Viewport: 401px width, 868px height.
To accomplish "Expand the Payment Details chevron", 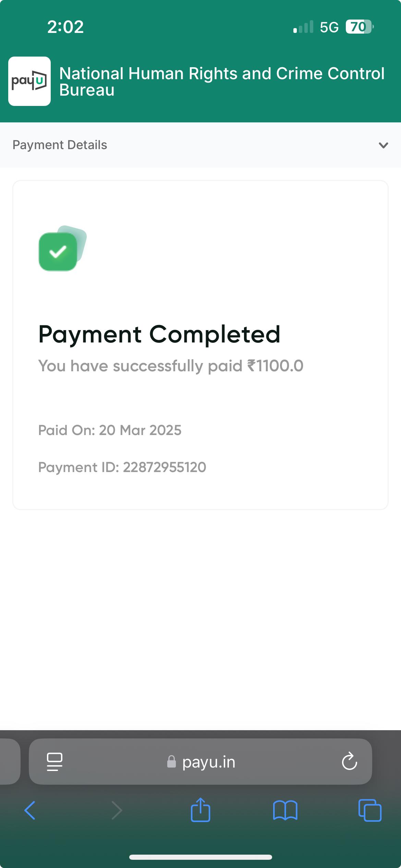I will pyautogui.click(x=383, y=145).
